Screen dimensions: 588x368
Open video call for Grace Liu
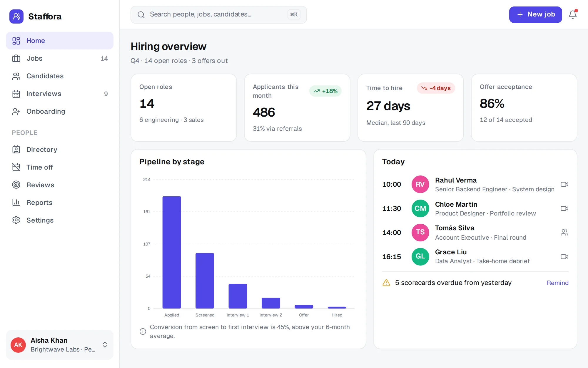[564, 257]
